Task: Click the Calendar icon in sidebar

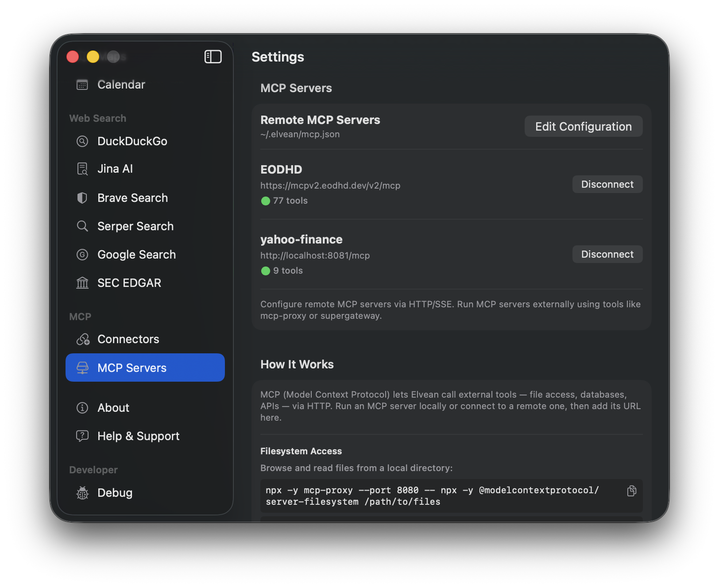Action: [x=82, y=85]
